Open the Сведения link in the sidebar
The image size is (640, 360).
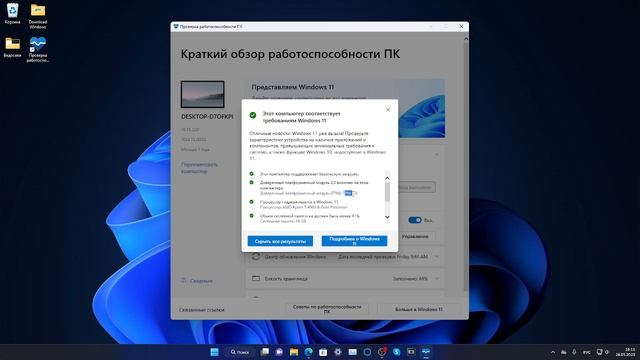click(x=201, y=281)
